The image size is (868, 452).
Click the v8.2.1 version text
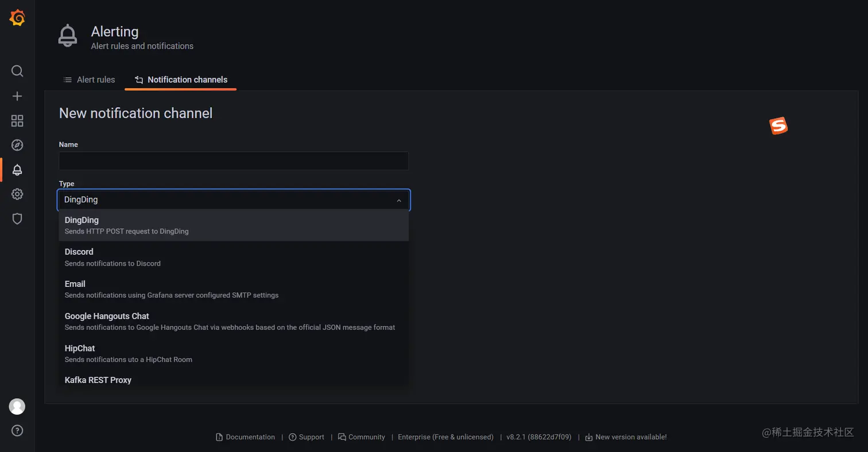tap(538, 437)
